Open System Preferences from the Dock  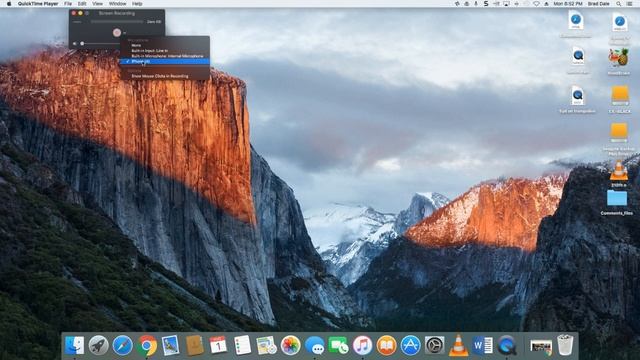pyautogui.click(x=434, y=345)
